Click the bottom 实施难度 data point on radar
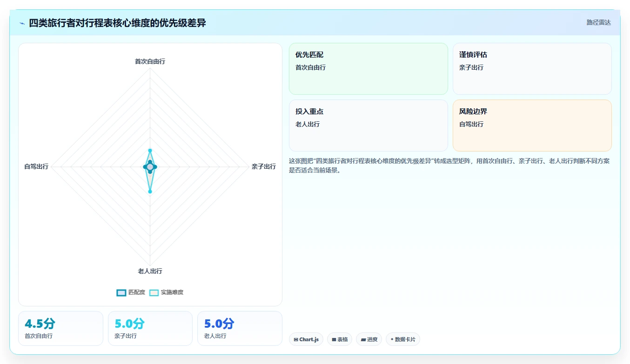The height and width of the screenshot is (364, 630). (150, 192)
